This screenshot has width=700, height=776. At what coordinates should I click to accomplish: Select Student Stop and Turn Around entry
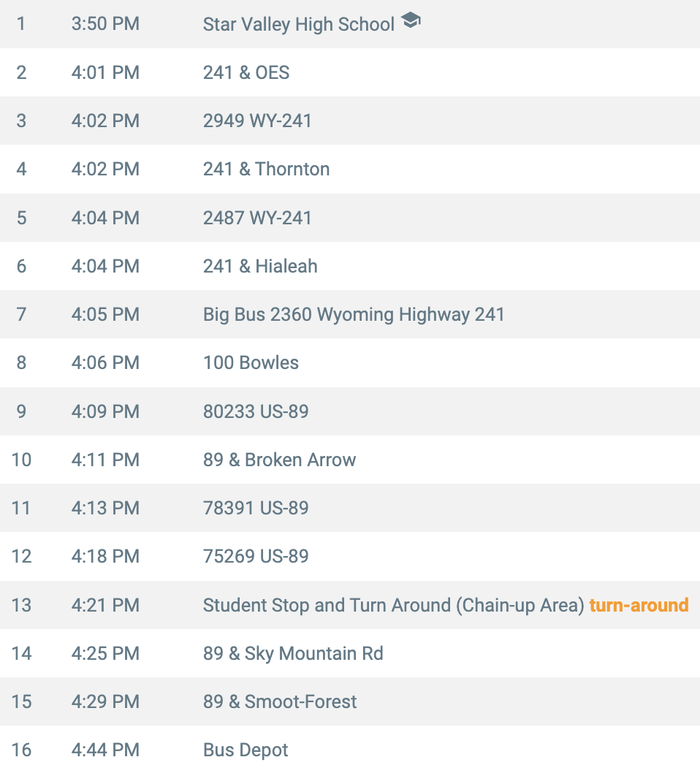[x=394, y=605]
